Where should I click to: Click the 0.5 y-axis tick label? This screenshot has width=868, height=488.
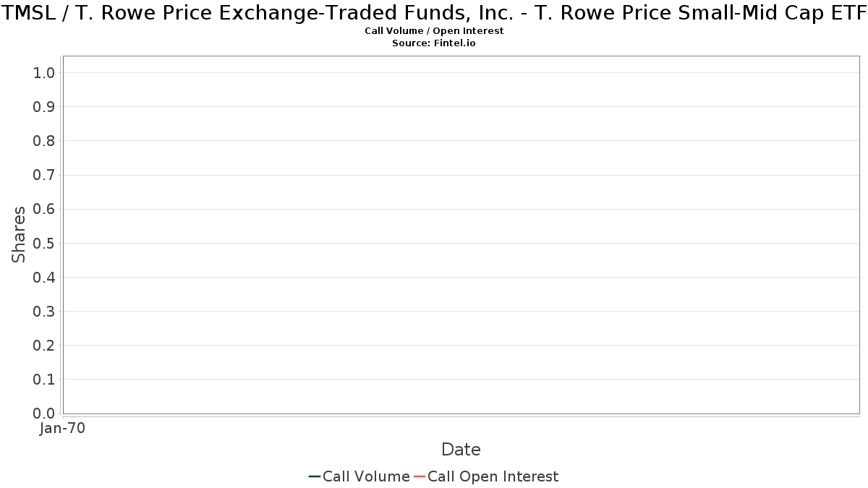[x=44, y=243]
